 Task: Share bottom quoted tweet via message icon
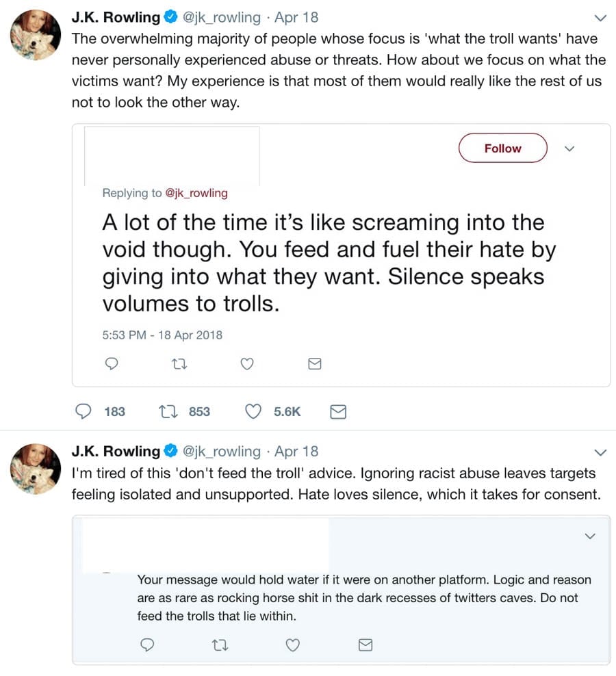coord(365,645)
